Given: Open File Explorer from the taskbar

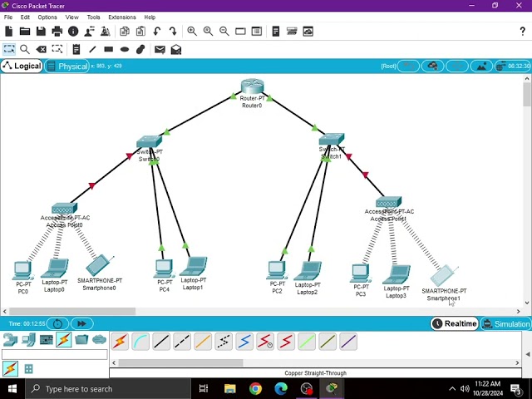Looking at the screenshot, I should tap(229, 388).
